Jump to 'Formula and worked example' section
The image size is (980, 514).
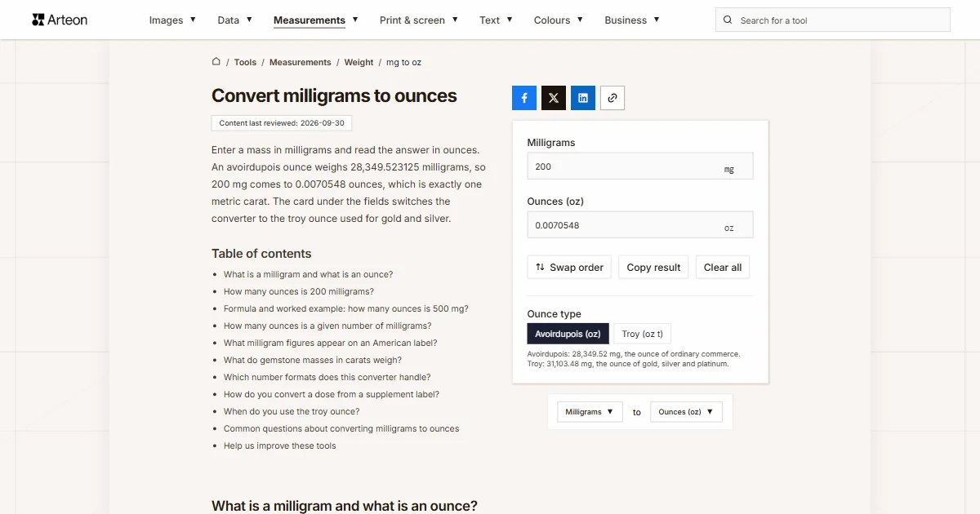click(346, 309)
